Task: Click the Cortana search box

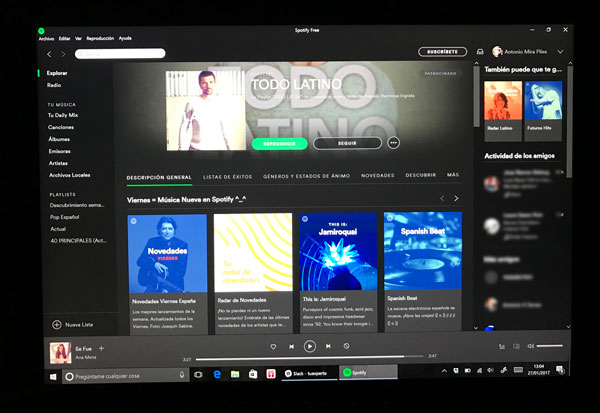Action: (126, 376)
